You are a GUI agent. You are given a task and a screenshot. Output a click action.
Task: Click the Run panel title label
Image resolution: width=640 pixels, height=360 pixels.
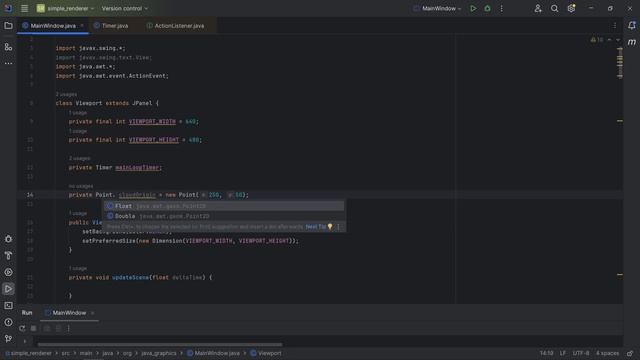pos(27,313)
